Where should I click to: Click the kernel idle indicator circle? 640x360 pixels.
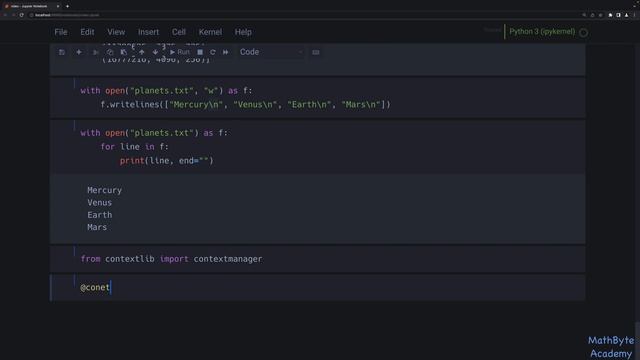coord(584,33)
